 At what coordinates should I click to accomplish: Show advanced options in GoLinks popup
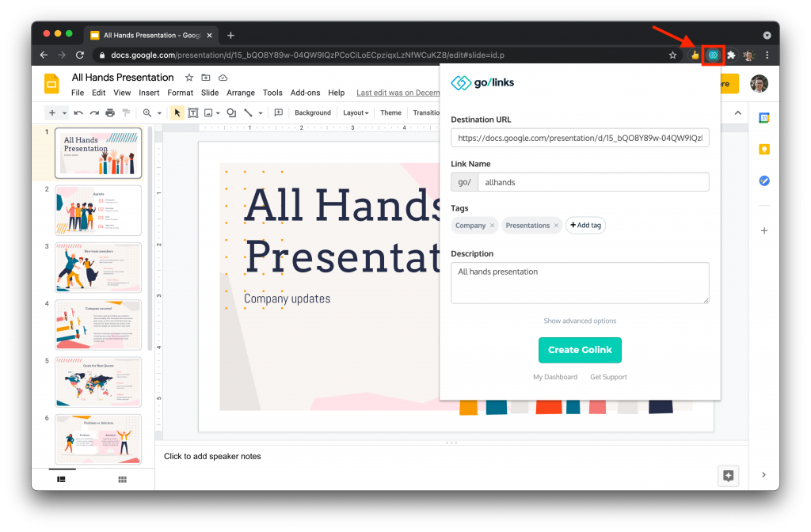tap(580, 321)
